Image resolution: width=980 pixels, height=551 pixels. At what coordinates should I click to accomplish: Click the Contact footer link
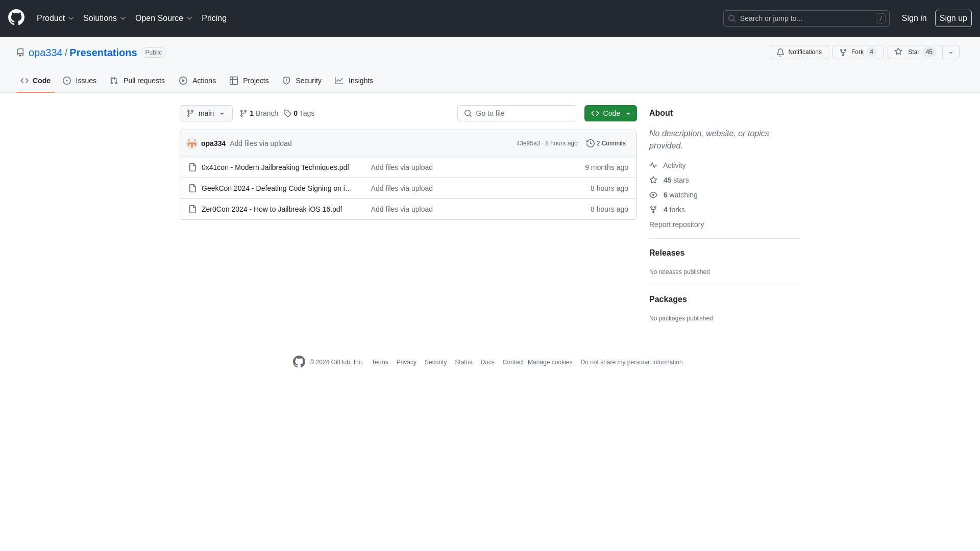[x=513, y=362]
